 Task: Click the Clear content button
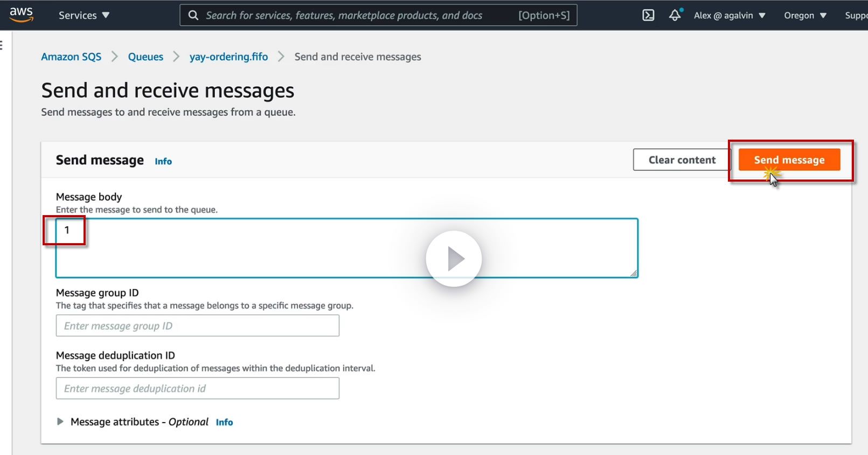click(682, 160)
